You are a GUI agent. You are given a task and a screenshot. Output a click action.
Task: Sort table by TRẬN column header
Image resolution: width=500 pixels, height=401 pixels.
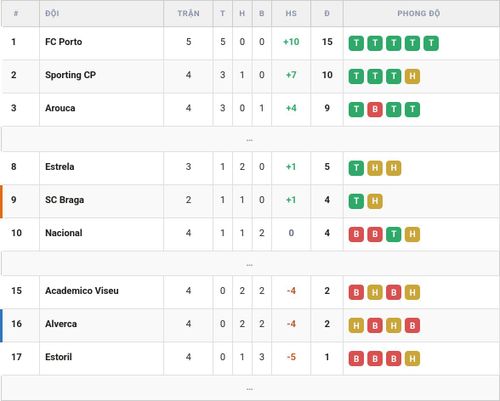tap(188, 13)
